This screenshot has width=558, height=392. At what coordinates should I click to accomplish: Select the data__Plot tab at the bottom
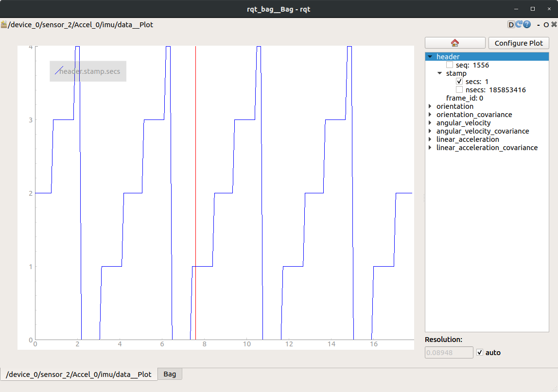[x=78, y=374]
